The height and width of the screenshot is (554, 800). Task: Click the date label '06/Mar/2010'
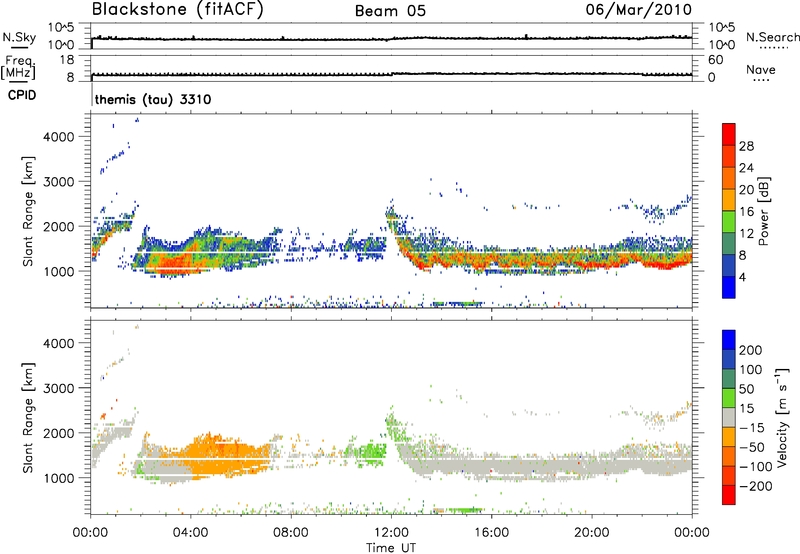pos(639,10)
